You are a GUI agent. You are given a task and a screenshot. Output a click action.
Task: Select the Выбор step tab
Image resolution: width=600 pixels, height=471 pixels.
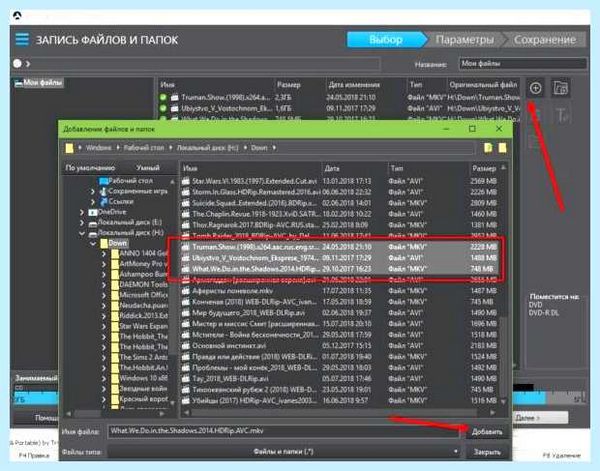[386, 40]
